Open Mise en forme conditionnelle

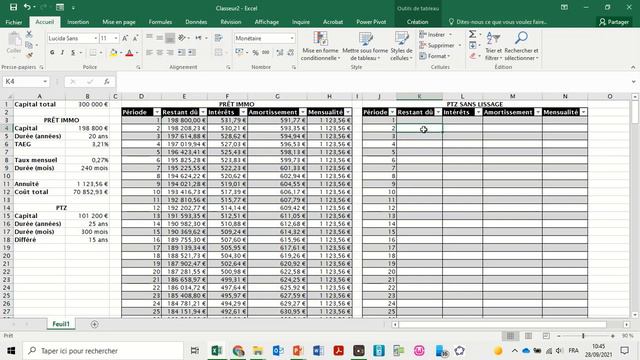point(320,46)
